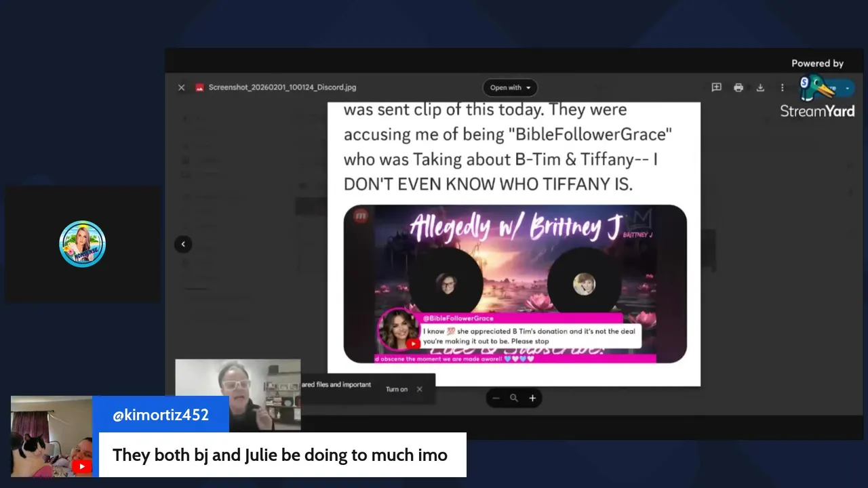Click the webcam thumbnail of man with glasses

pyautogui.click(x=237, y=394)
